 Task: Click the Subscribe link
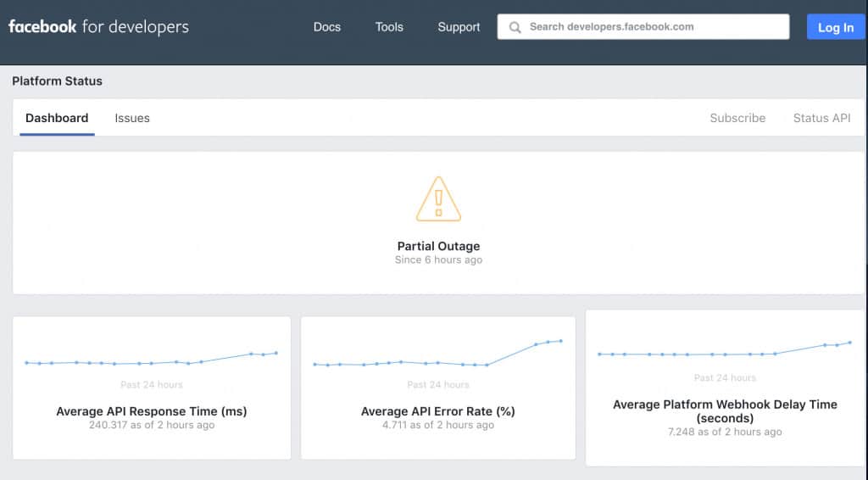pos(737,118)
